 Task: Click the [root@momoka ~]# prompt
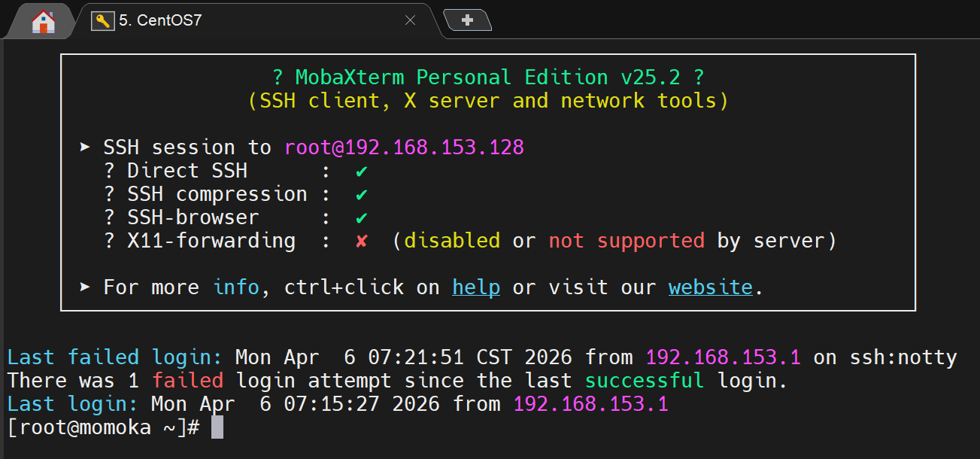click(103, 427)
